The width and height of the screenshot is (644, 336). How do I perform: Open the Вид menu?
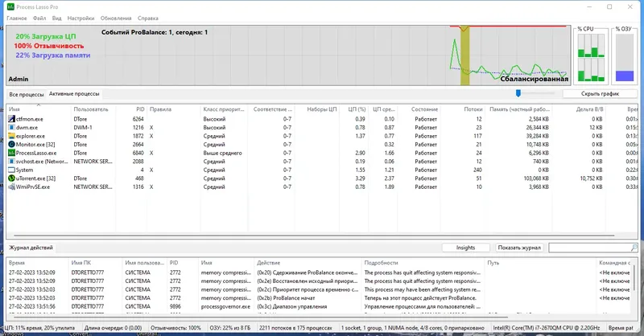click(x=56, y=18)
